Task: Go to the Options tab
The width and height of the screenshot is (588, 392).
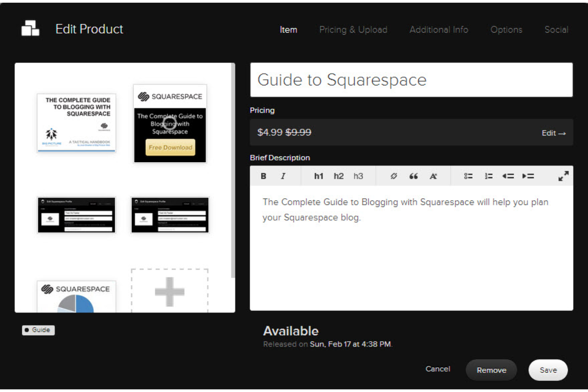Action: (506, 30)
